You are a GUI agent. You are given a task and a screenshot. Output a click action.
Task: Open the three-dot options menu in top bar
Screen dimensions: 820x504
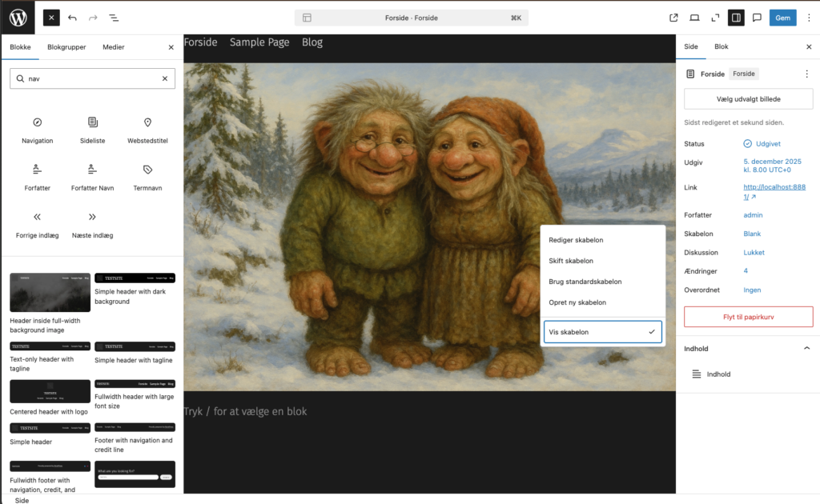coord(808,18)
